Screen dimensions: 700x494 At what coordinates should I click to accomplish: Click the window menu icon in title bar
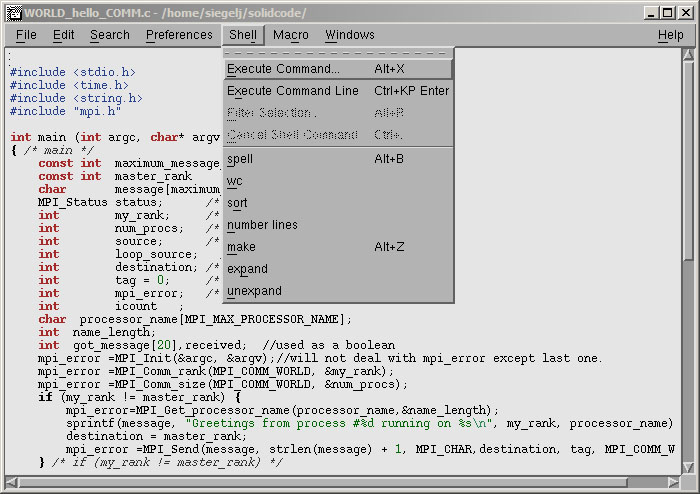14,13
